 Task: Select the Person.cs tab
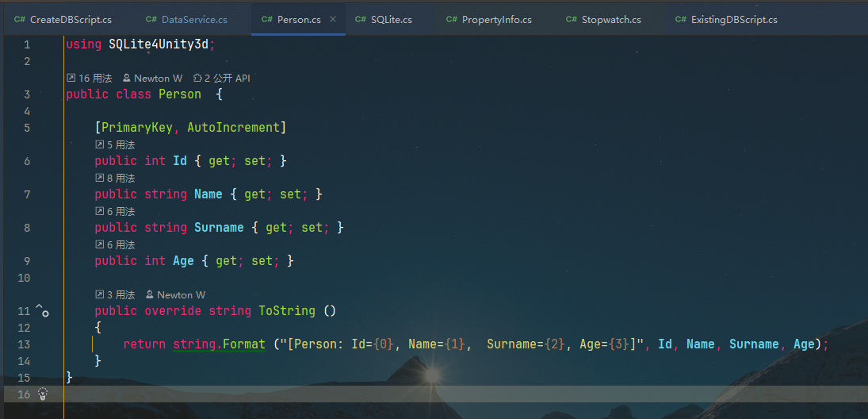[x=299, y=19]
